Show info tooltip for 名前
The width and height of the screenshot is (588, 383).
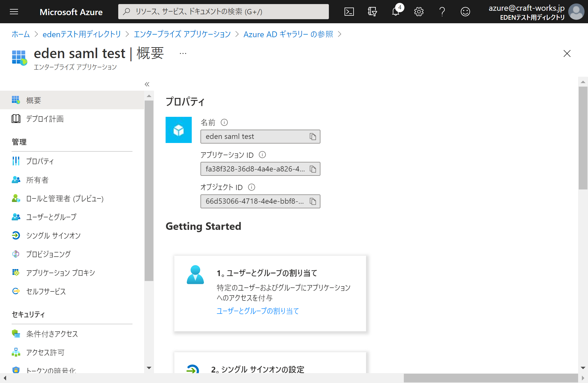pos(224,122)
